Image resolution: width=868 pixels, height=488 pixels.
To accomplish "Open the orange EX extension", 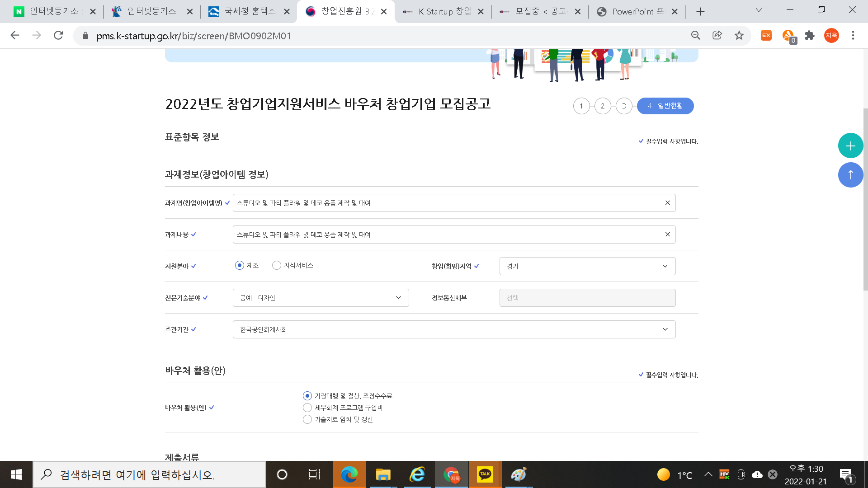I will tap(766, 35).
